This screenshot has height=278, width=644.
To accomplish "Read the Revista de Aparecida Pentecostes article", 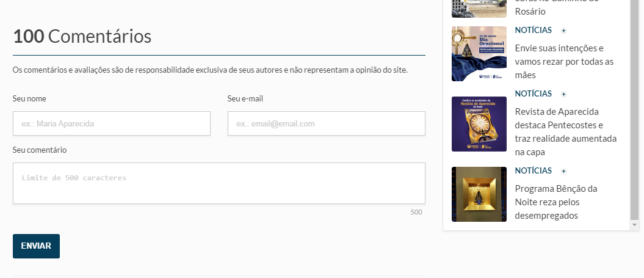I will click(x=565, y=132).
